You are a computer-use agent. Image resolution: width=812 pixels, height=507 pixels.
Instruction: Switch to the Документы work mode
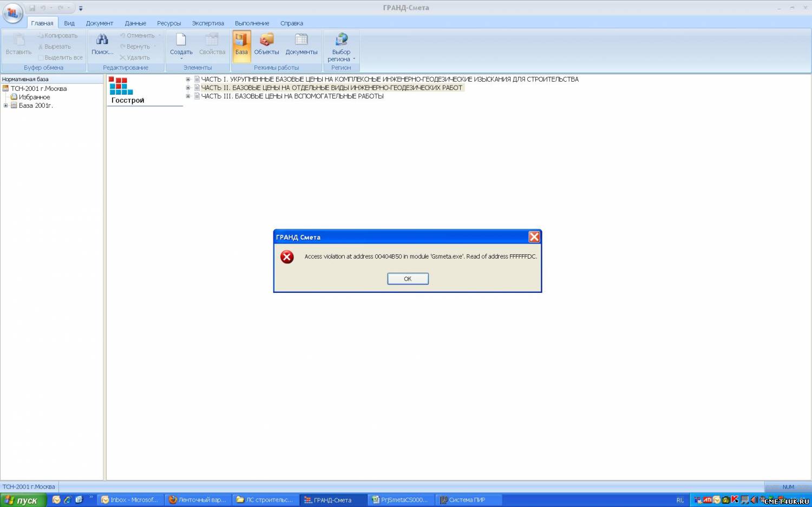[x=302, y=44]
